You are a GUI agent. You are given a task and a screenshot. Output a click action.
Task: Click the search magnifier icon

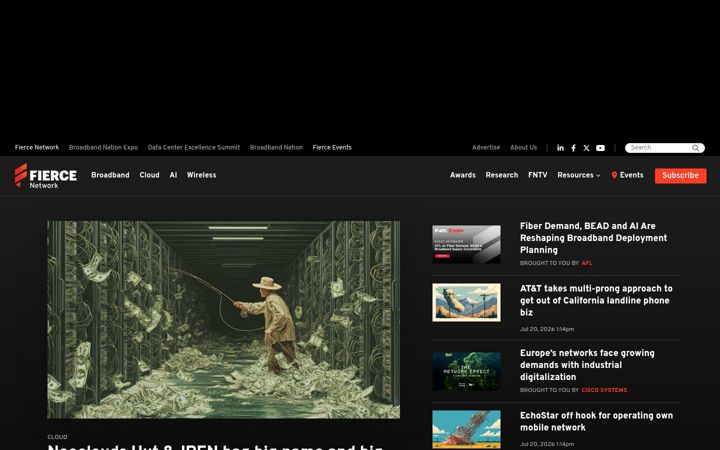(x=696, y=148)
